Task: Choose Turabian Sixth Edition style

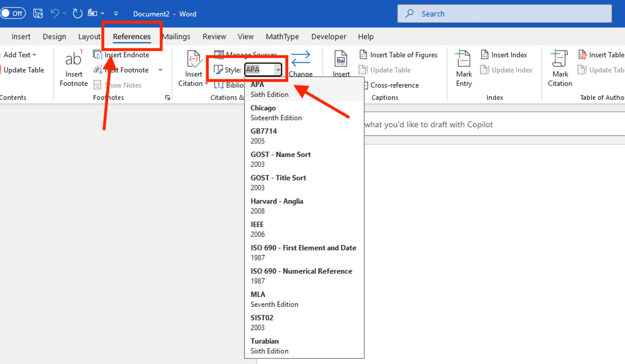Action: tap(304, 346)
